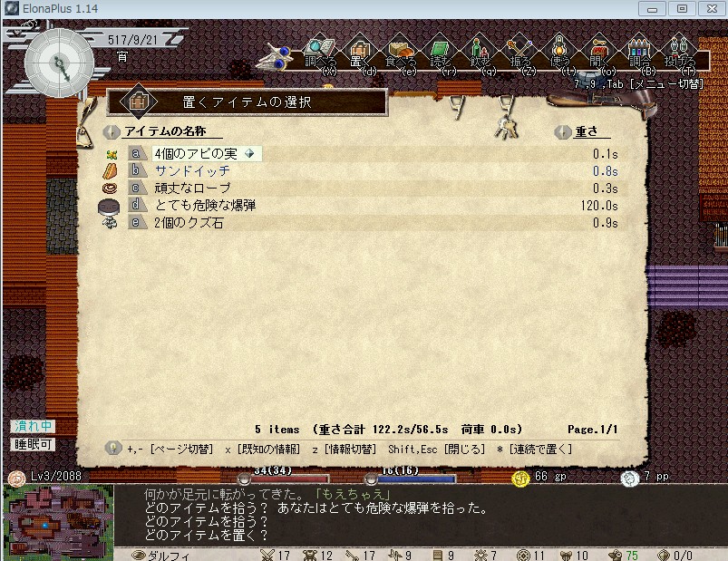Open the Zap (振る) rod icon
The image size is (728, 561).
[520, 52]
